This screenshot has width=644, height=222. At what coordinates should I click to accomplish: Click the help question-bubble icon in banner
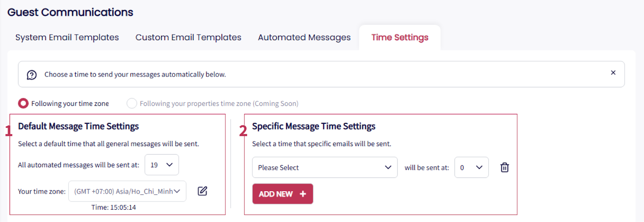pyautogui.click(x=32, y=75)
